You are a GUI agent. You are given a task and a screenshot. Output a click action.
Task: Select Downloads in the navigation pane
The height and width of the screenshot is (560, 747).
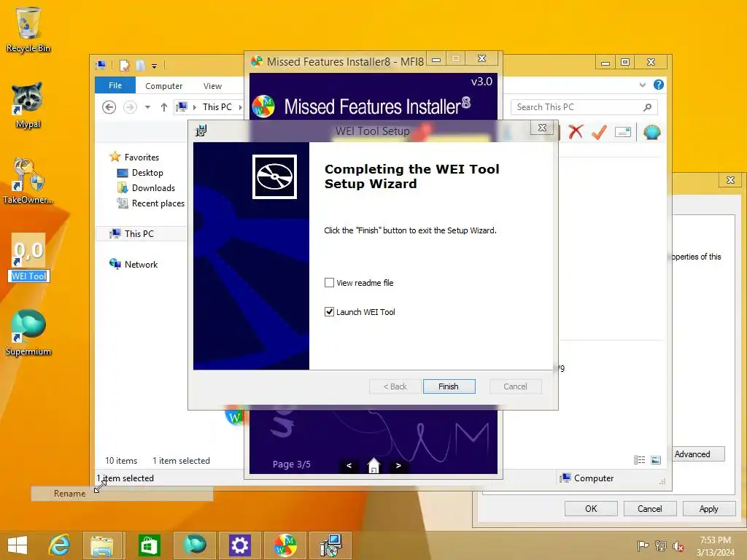click(x=153, y=187)
